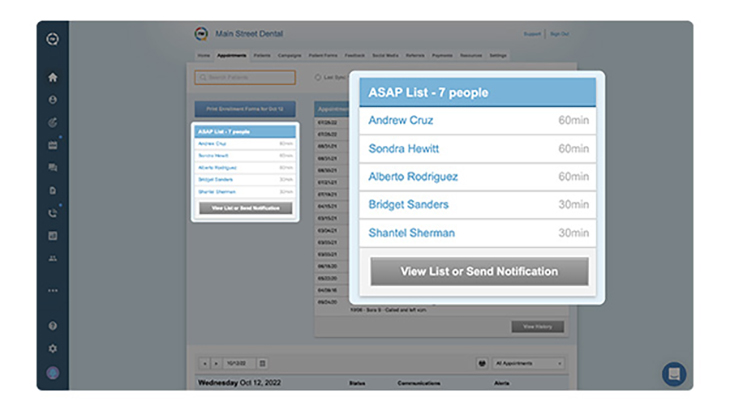Click the calendar picker icon beside the date
The image size is (730, 410).
(263, 363)
